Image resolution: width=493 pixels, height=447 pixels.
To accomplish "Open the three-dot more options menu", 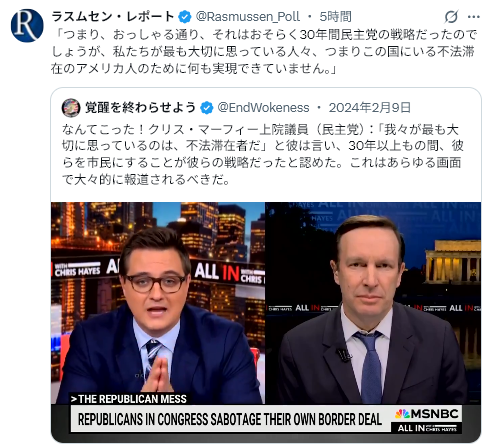I will click(x=474, y=17).
